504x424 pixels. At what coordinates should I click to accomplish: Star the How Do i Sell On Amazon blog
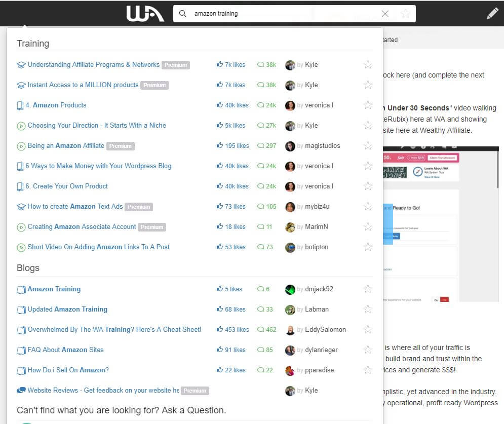click(368, 370)
